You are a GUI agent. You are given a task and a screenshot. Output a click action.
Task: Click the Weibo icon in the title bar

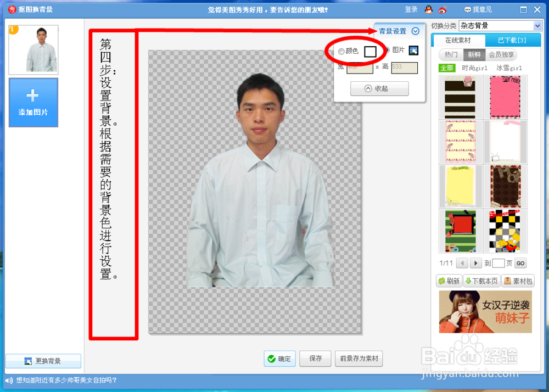[444, 9]
